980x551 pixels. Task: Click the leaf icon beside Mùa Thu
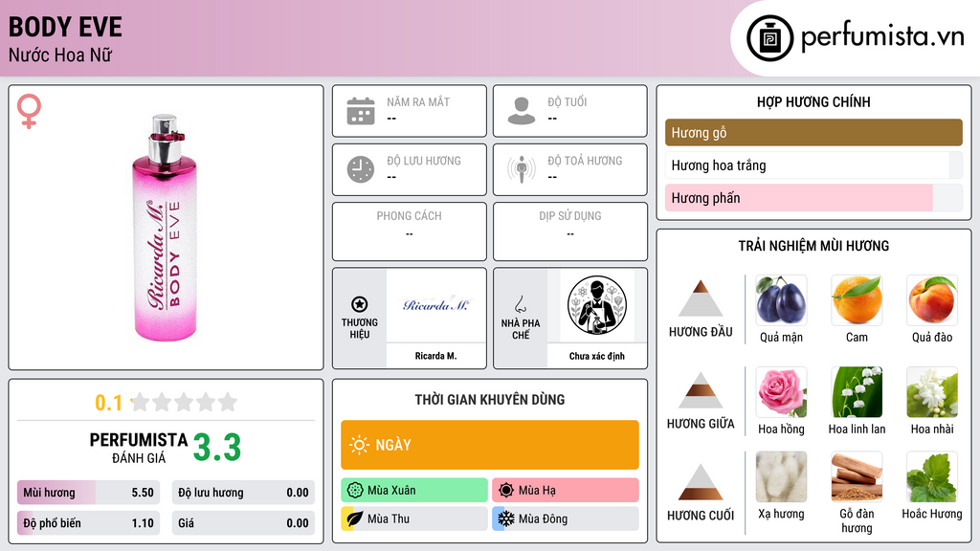(355, 518)
